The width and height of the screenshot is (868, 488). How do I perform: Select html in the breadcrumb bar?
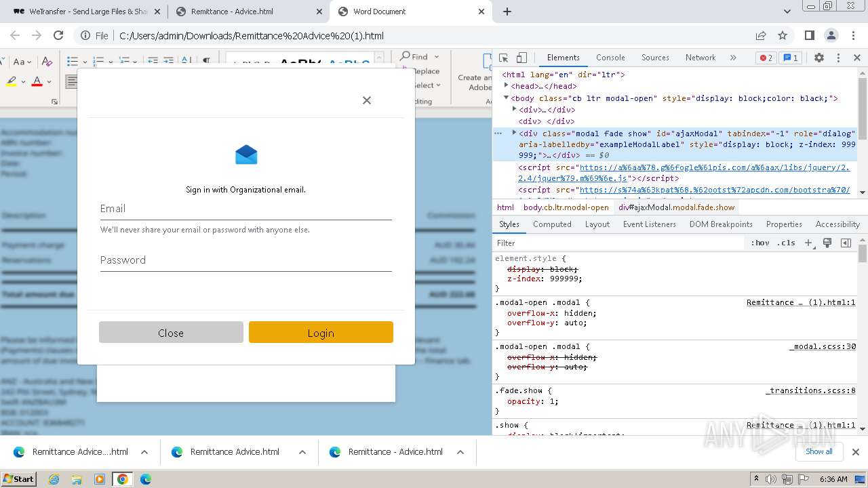tap(506, 207)
